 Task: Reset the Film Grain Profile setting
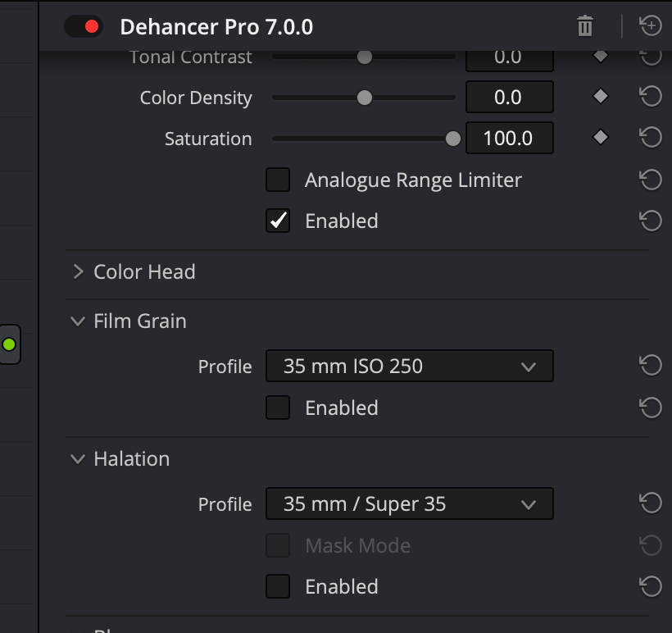650,366
